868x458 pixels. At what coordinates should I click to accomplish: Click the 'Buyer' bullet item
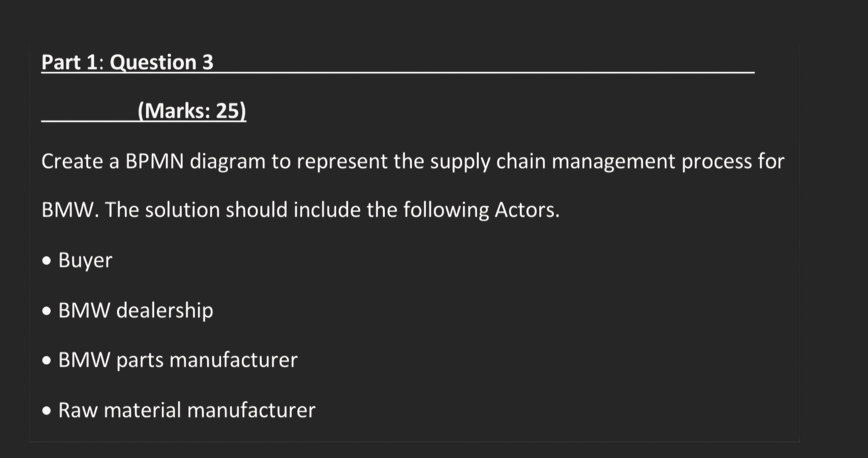coord(85,261)
